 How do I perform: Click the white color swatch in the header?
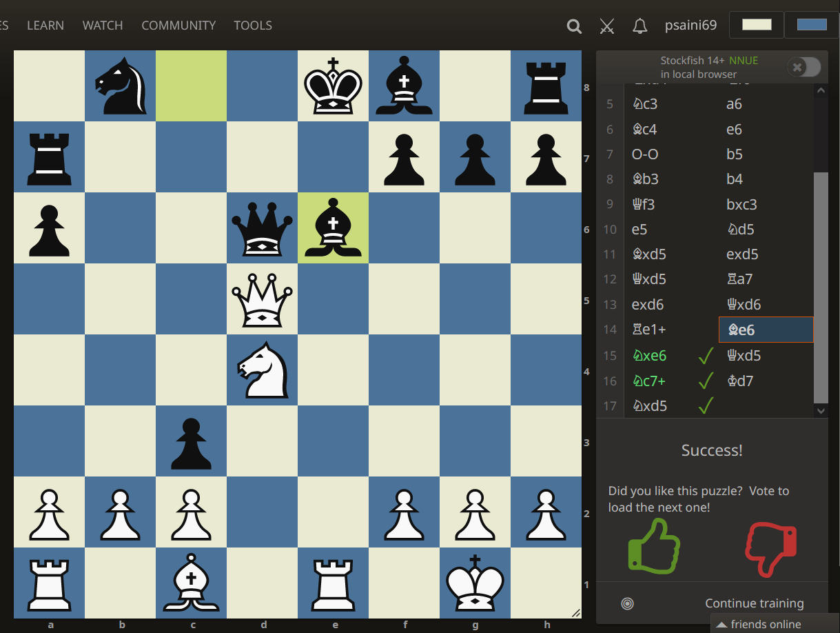coord(756,24)
